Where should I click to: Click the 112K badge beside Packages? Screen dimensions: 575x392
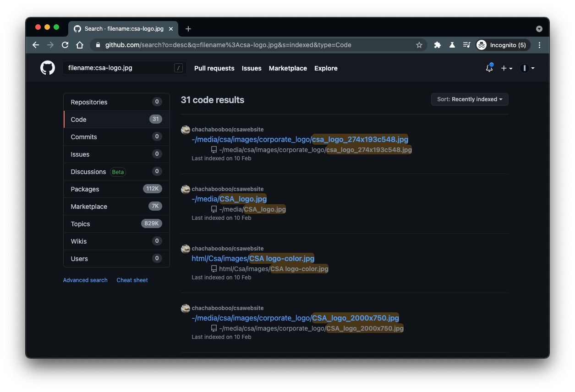[x=153, y=189]
